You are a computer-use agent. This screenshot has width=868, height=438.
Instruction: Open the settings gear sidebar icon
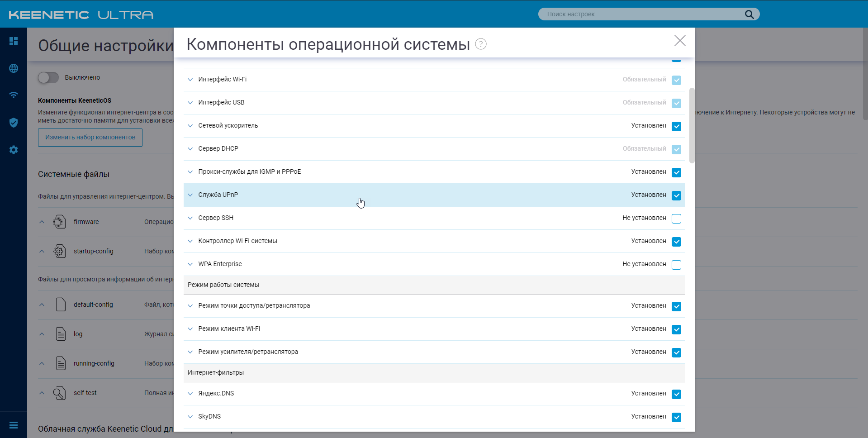pyautogui.click(x=14, y=150)
